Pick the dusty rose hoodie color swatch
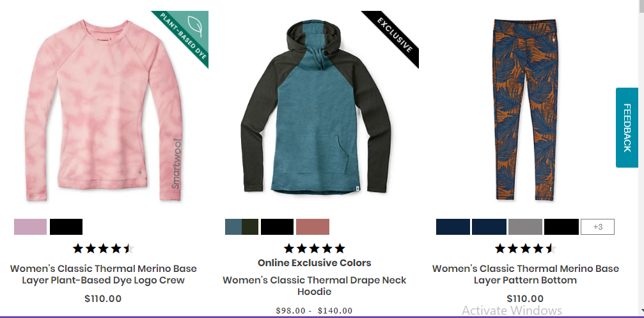Viewport: 644px width, 318px height. [x=313, y=227]
